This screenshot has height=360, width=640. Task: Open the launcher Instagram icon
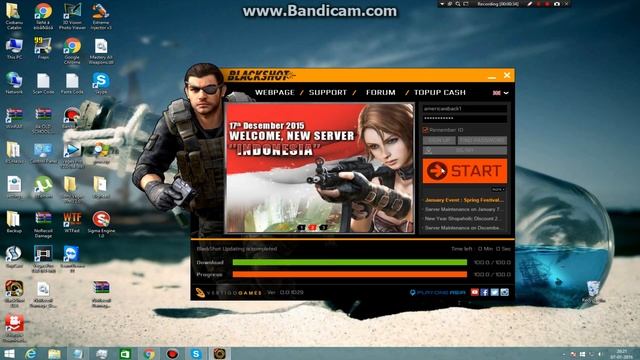pyautogui.click(x=504, y=292)
